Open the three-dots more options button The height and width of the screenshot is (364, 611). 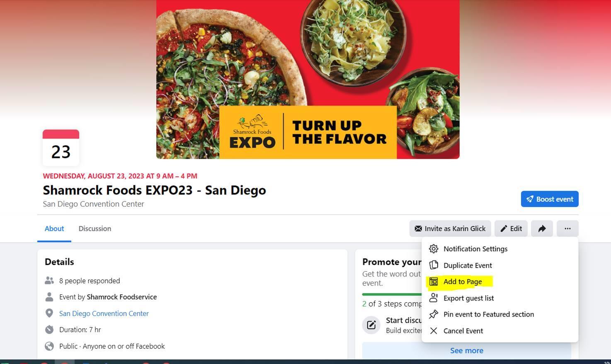(567, 228)
